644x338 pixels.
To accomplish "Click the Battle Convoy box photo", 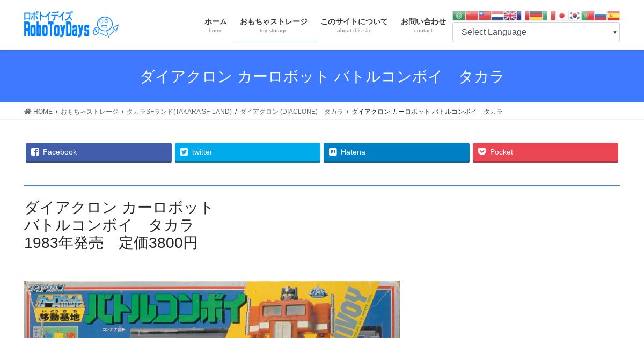I will 212,309.
